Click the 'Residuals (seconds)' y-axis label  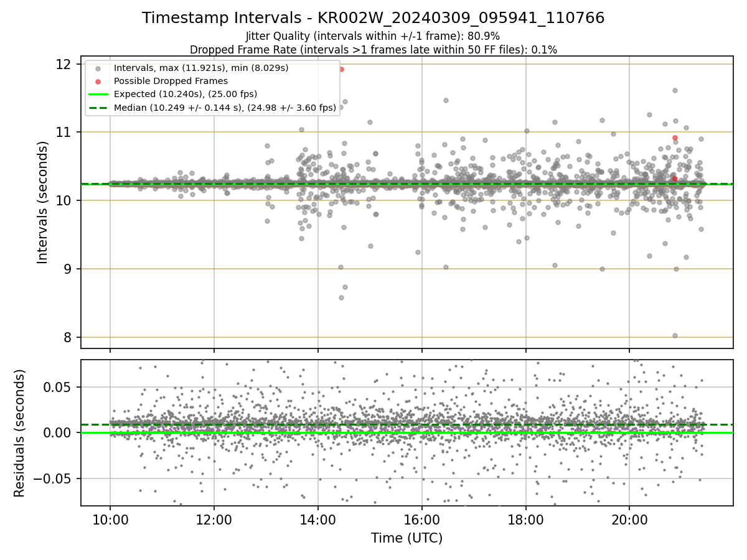(x=20, y=433)
